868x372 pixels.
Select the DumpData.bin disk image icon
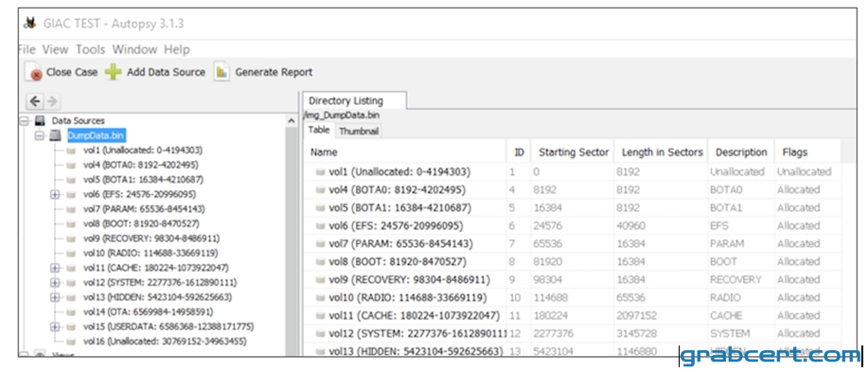(56, 135)
